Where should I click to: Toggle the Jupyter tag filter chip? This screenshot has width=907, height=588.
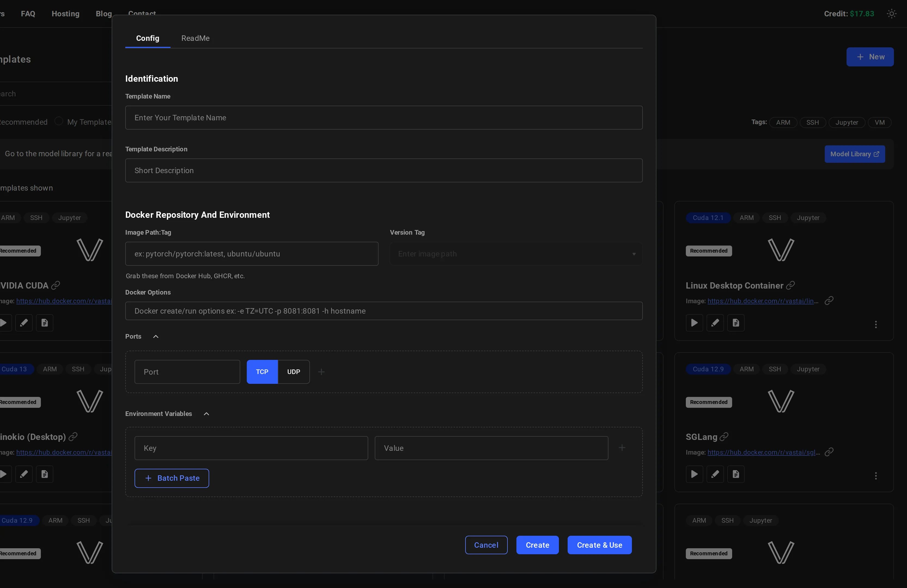pyautogui.click(x=847, y=122)
